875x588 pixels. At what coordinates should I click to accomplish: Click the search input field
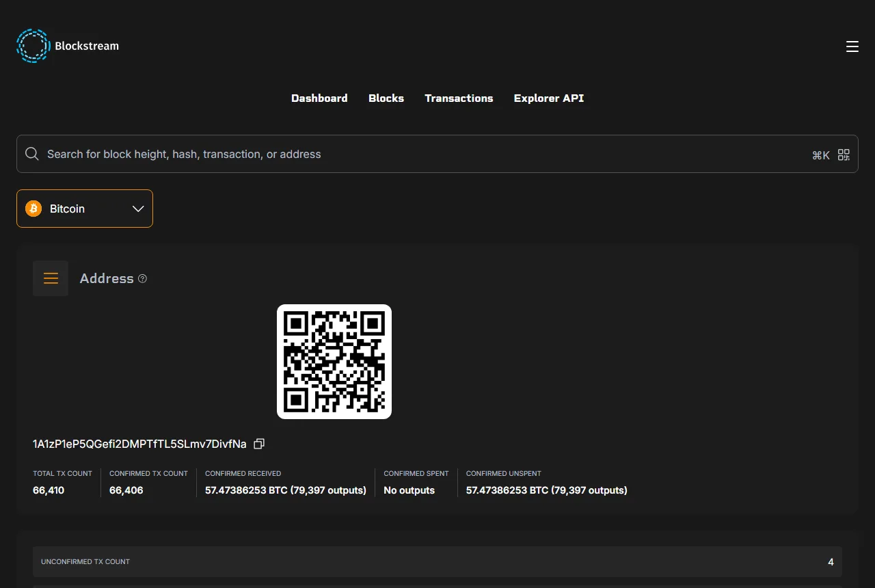(x=437, y=154)
